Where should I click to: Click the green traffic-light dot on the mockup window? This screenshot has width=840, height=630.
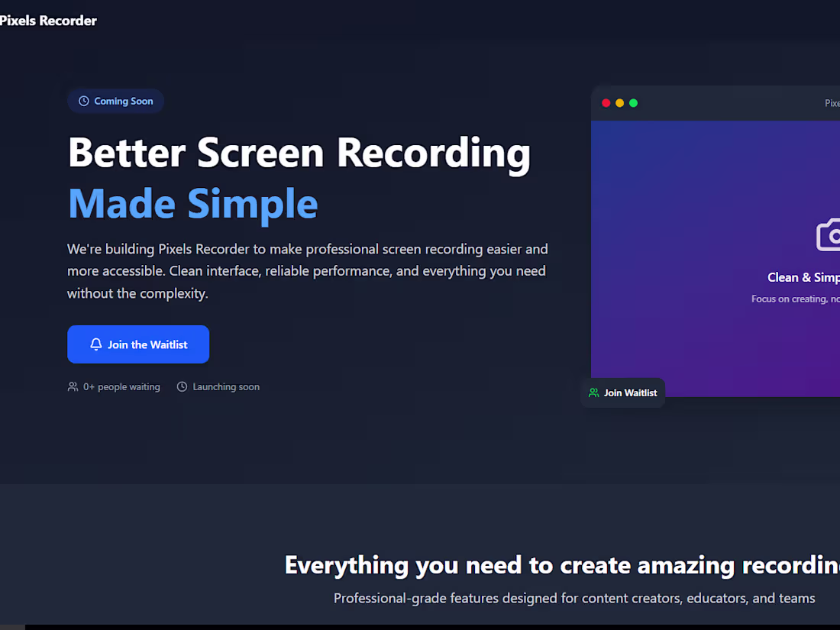(x=633, y=102)
